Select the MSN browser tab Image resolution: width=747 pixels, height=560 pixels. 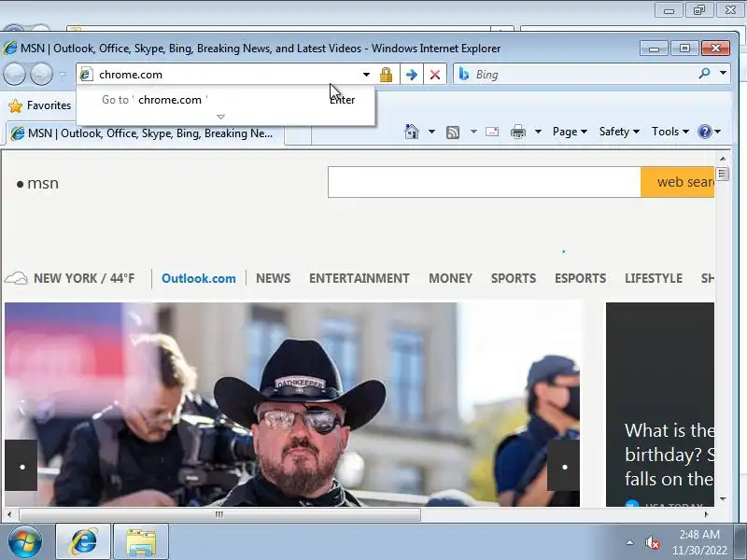click(145, 133)
